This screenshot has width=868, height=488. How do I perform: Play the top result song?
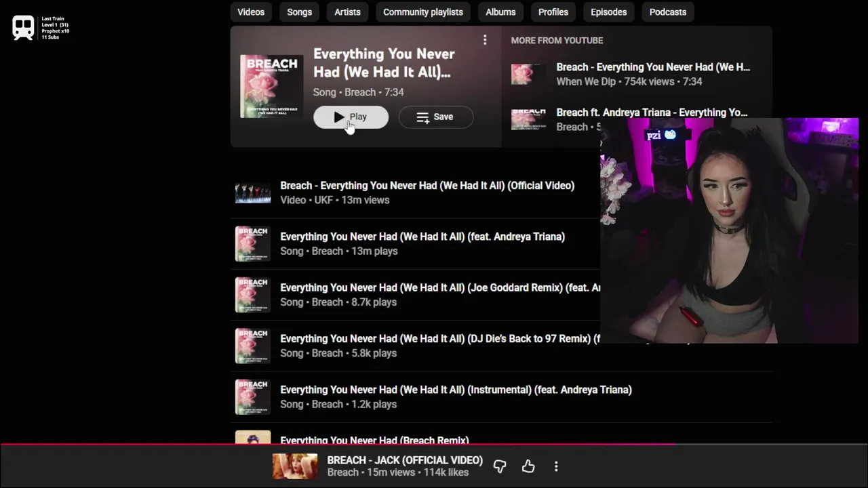click(x=351, y=117)
